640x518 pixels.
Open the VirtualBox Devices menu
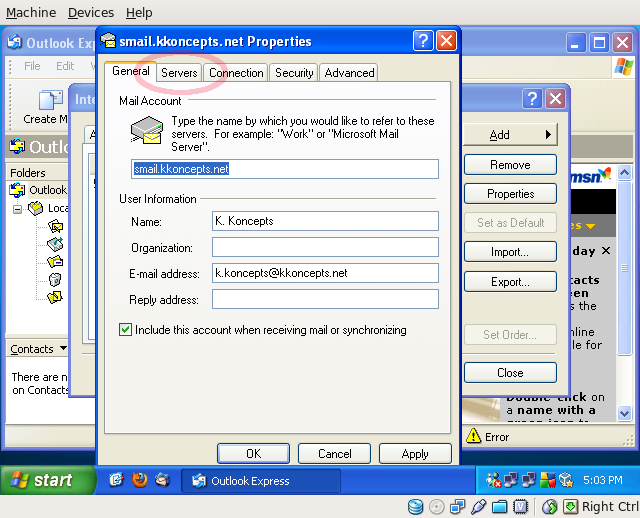tap(91, 13)
